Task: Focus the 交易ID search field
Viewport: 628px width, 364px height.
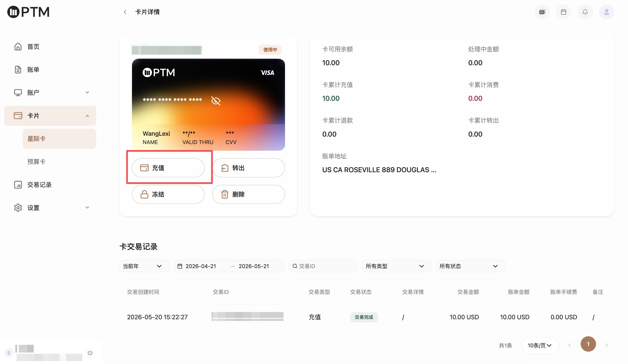Action: tap(323, 266)
